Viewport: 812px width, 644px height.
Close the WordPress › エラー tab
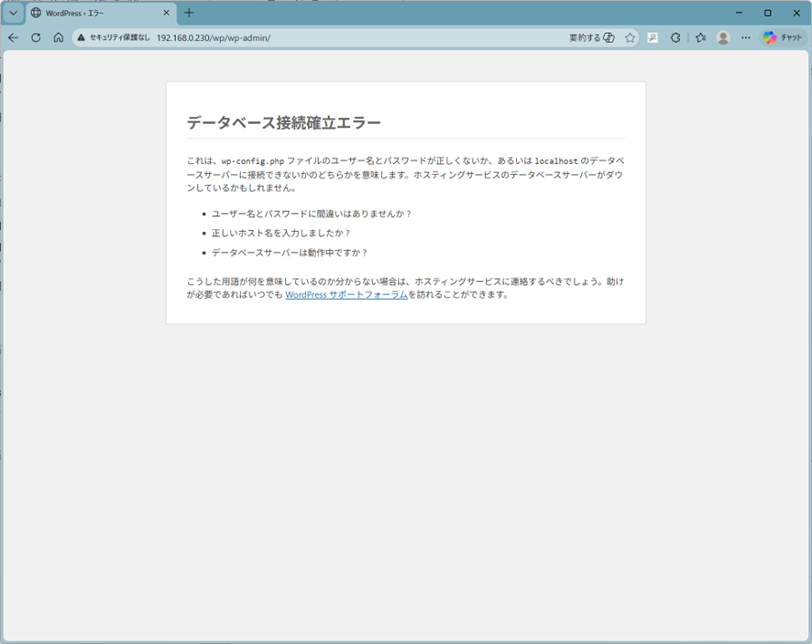tap(166, 13)
